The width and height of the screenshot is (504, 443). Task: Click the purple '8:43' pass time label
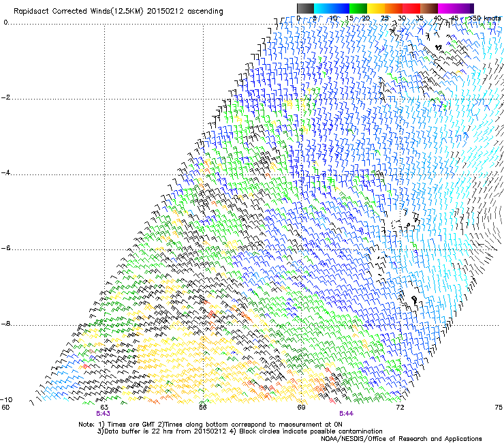click(103, 414)
